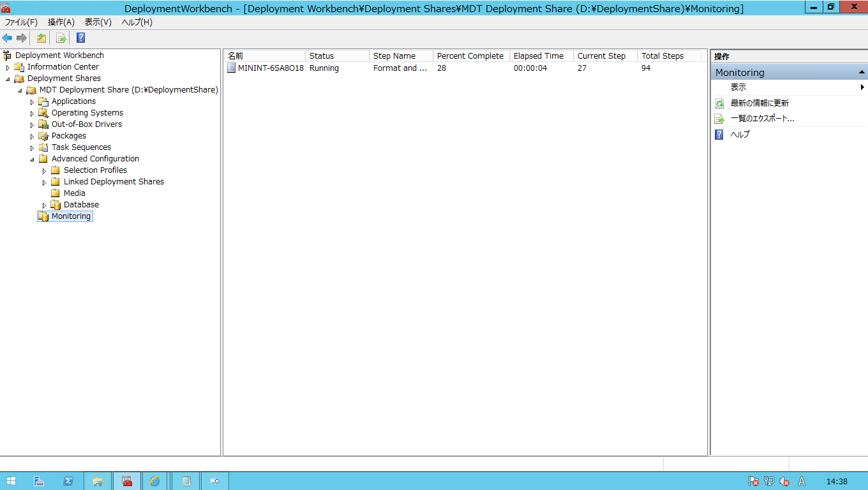Collapse the Monitoring actions section arrow

click(862, 73)
